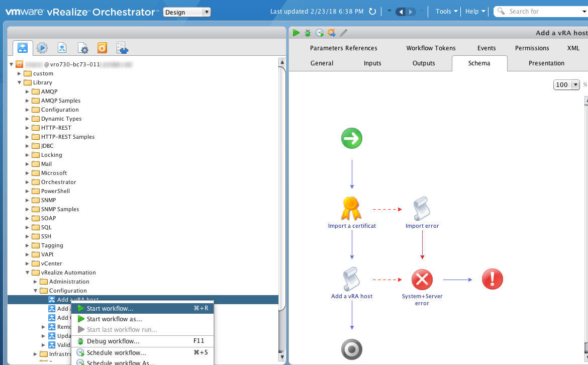Choose Debug workflow... from context menu
The width and height of the screenshot is (588, 365).
point(143,341)
